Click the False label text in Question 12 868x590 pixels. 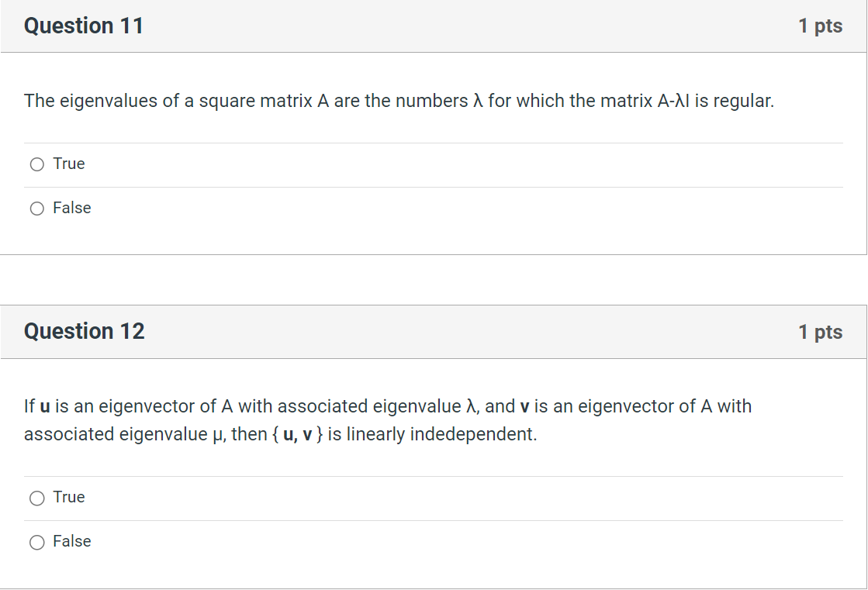pos(72,541)
